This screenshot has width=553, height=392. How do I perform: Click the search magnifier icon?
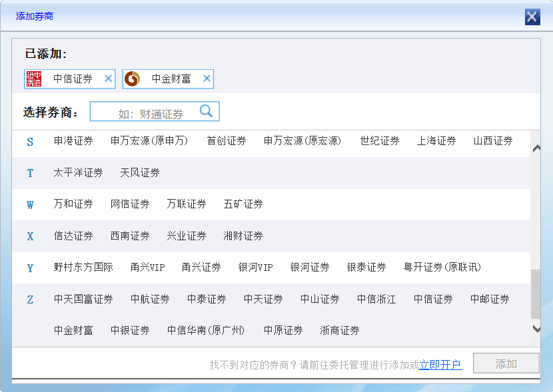(x=206, y=111)
